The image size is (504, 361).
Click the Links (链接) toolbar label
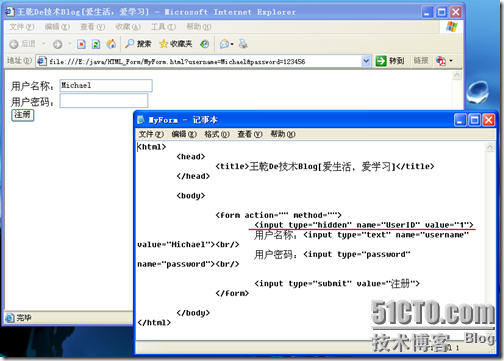pyautogui.click(x=421, y=61)
